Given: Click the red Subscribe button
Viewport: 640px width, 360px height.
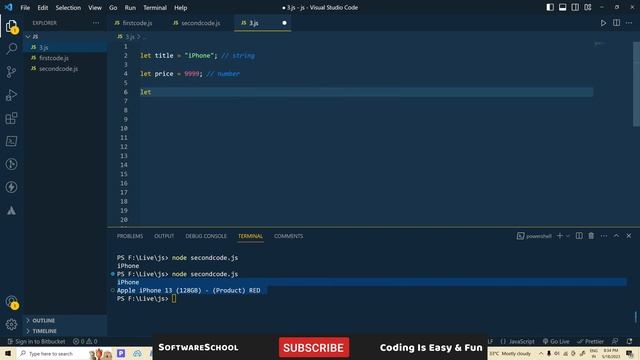Looking at the screenshot, I should [x=314, y=348].
